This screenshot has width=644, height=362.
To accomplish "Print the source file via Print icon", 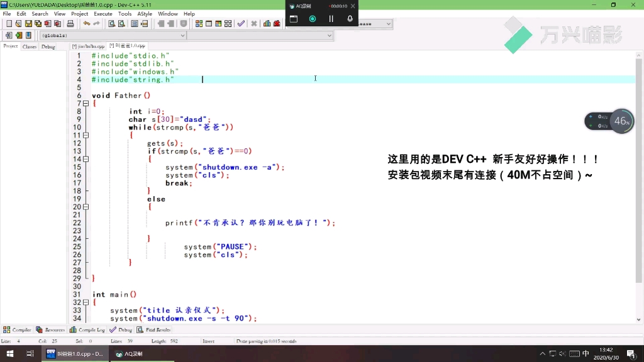I will coord(71,24).
